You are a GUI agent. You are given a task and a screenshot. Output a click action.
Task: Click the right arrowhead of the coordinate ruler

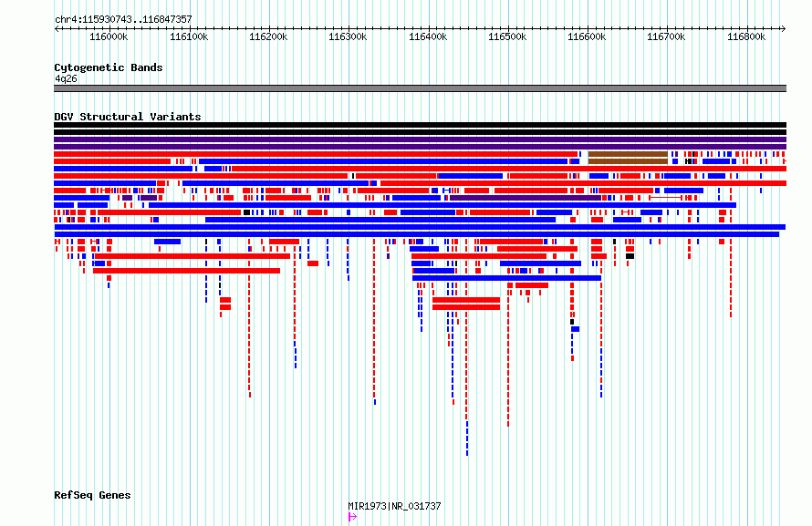coord(783,29)
